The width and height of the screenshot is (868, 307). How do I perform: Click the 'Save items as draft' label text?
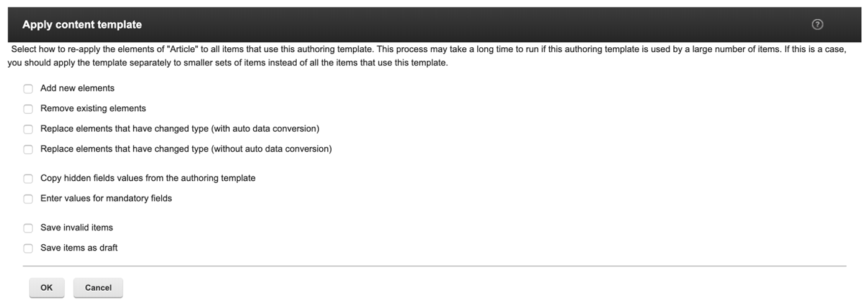click(79, 247)
